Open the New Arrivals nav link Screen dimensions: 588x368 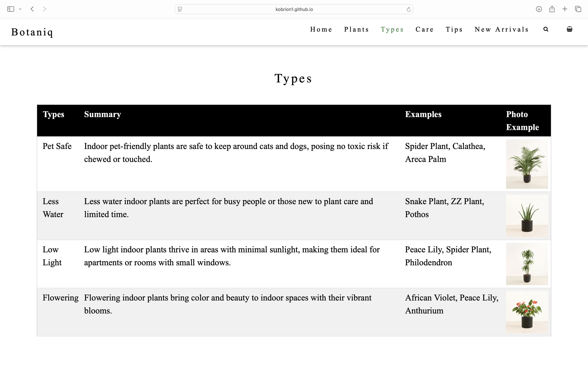tap(502, 29)
